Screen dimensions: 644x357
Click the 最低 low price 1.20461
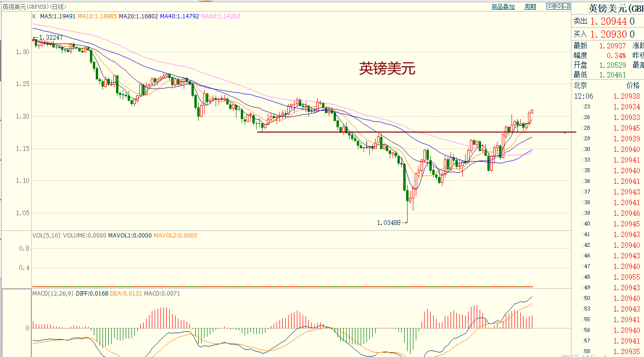613,75
